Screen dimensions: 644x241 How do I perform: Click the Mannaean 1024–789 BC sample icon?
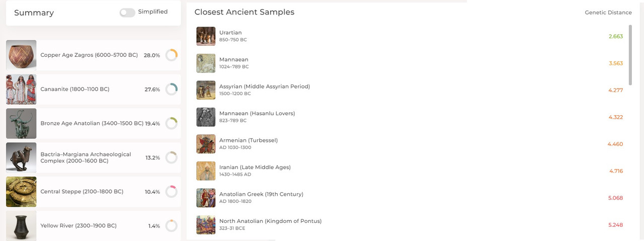(206, 63)
